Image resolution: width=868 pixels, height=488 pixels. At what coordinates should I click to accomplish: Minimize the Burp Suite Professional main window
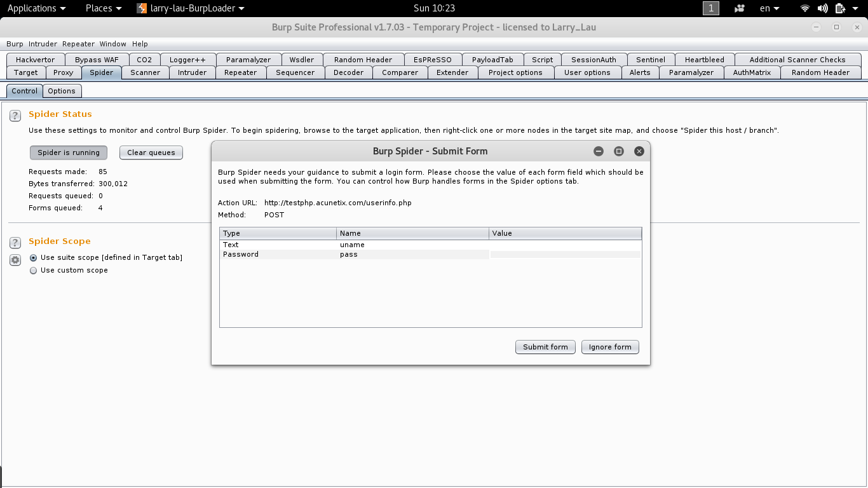pos(817,27)
